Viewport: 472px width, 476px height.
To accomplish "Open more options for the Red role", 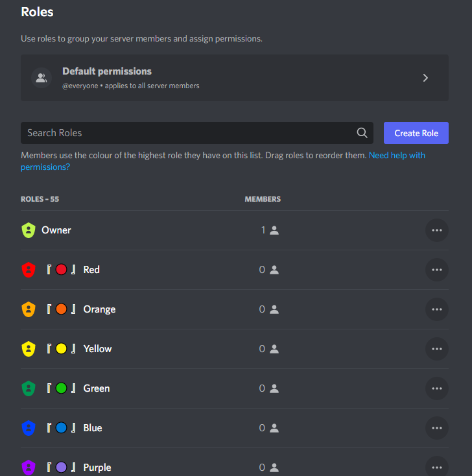I will click(436, 270).
